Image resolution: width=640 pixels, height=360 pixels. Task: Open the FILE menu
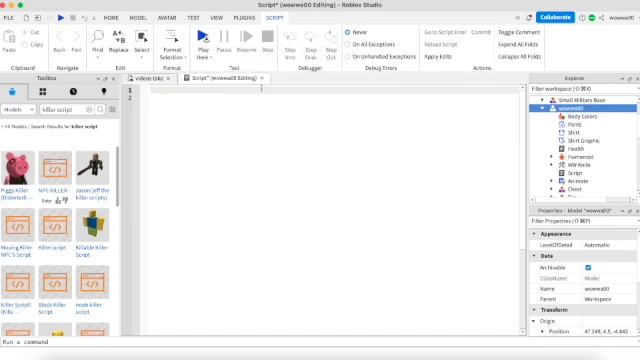tap(8, 18)
